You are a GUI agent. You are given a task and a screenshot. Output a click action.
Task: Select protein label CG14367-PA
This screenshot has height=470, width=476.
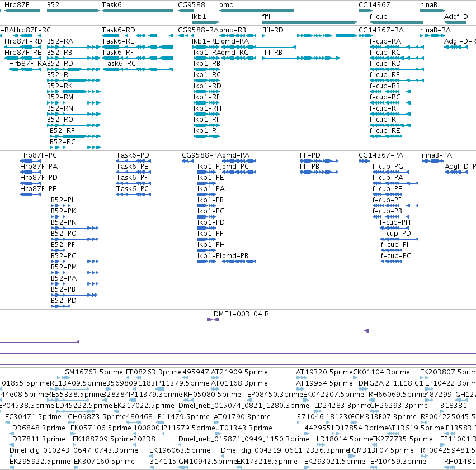tap(381, 155)
